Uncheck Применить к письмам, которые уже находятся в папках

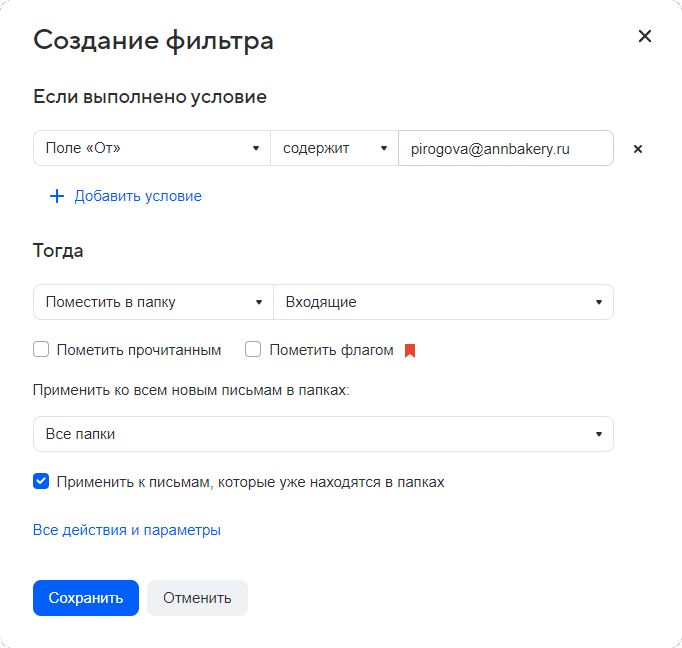pos(41,482)
